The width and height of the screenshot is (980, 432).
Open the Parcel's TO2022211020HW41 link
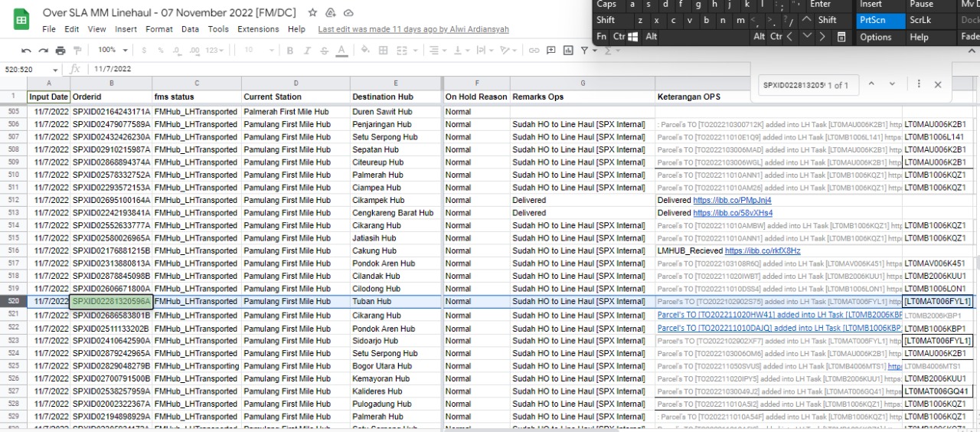[779, 315]
